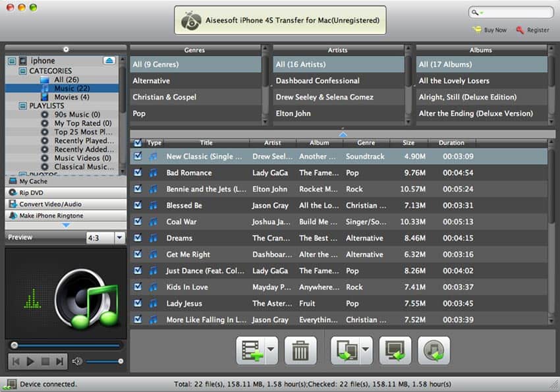Screen dimensions: 560x392
Task: Open export to computer dropdown arrow
Action: pos(366,350)
